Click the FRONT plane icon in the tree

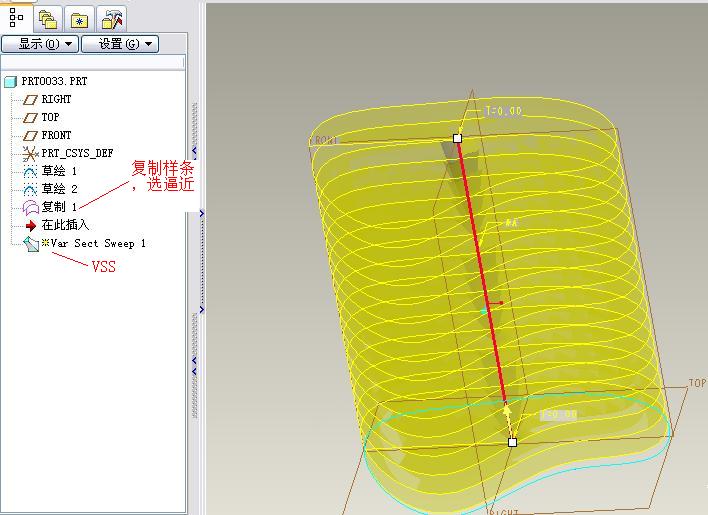30,136
